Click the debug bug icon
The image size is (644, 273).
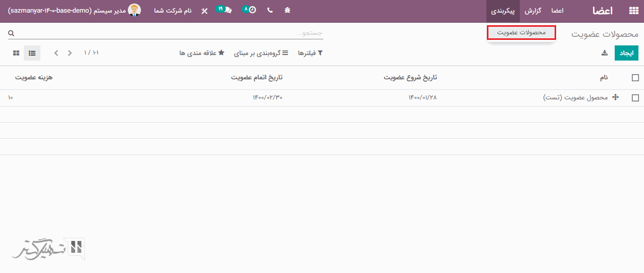287,11
